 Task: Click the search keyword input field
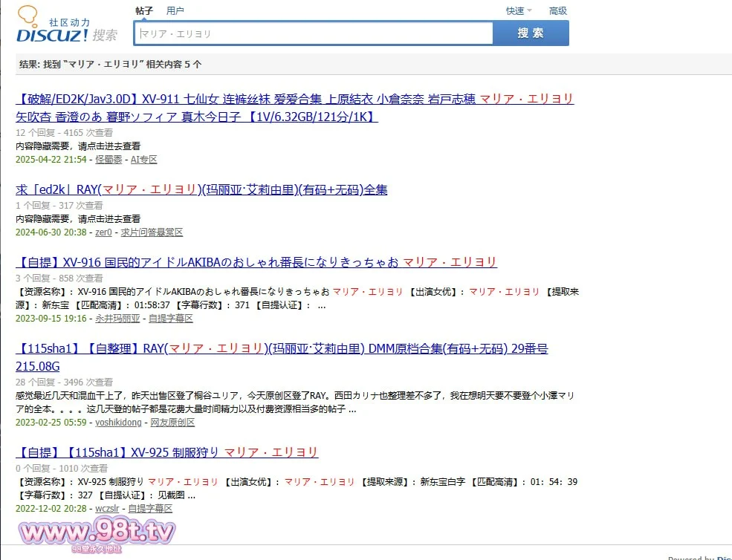click(x=314, y=33)
